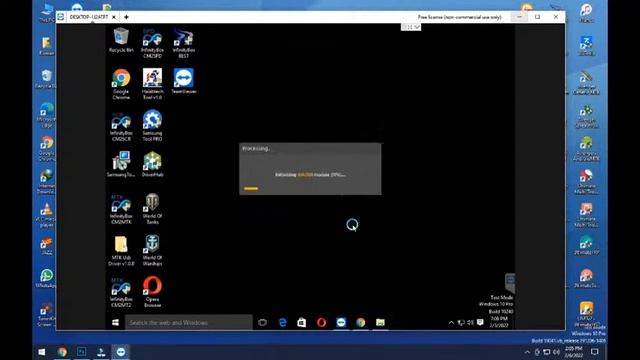Click TeamViewer icon left of session tab

coord(61,17)
